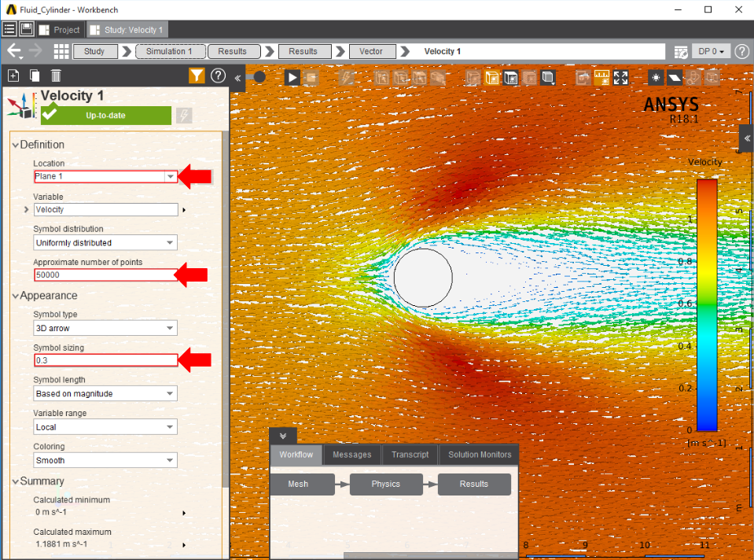Screen dimensions: 754x560
Task: Click the dark wireframe cube display icon
Action: pyautogui.click(x=511, y=77)
